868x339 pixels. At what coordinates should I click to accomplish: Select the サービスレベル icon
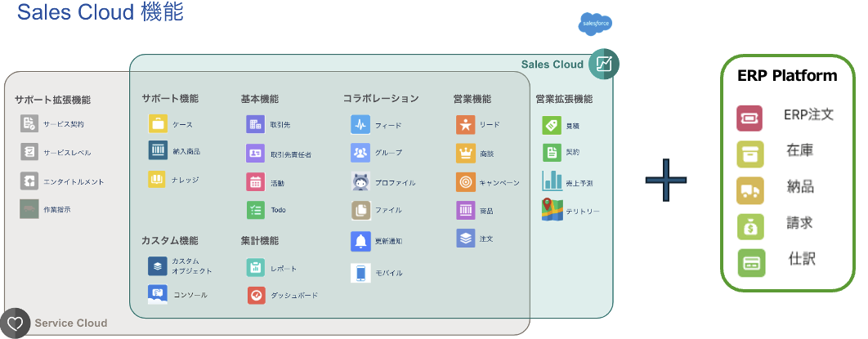[x=29, y=151]
